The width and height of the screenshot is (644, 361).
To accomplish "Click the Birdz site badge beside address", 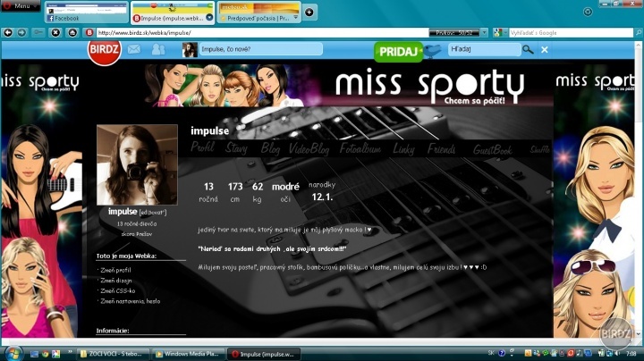I will 89,32.
